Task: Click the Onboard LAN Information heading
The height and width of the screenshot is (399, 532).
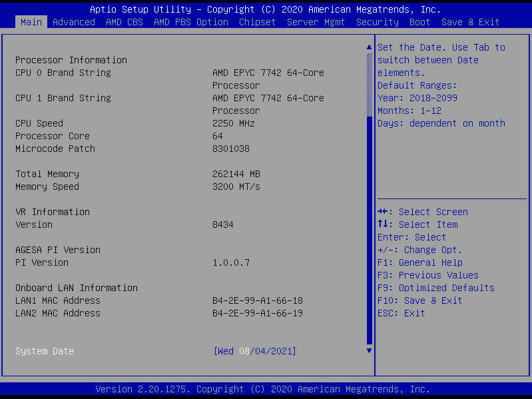Action: pyautogui.click(x=77, y=288)
